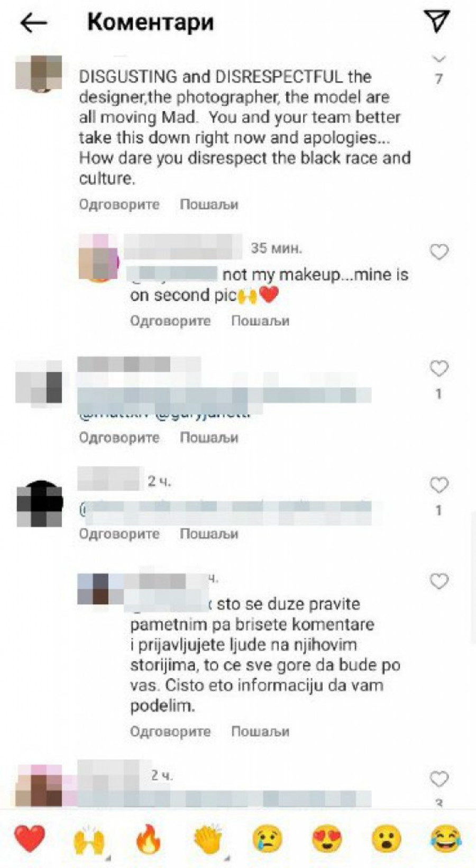Viewport: 476px width, 868px height.
Task: Tap the laughing tears emoji reaction
Action: (x=446, y=839)
